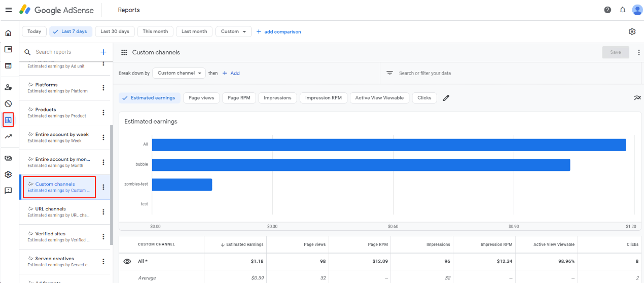
Task: Toggle the Page views metric chip
Action: pyautogui.click(x=201, y=98)
